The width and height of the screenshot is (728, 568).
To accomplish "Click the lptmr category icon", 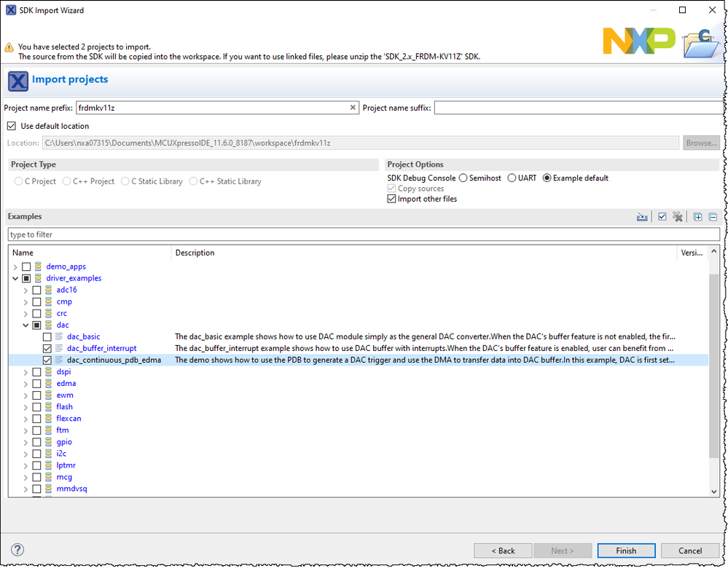I will coord(48,465).
